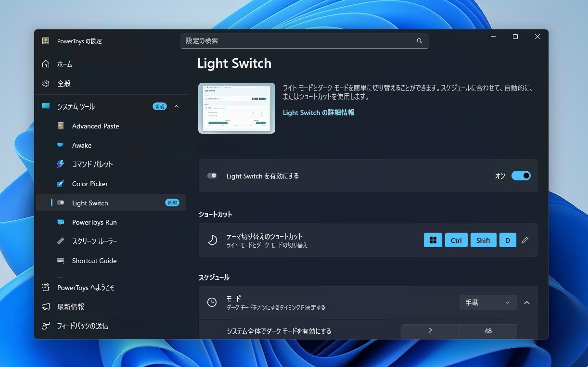Click the Windows key shortcut button
Image resolution: width=588 pixels, height=367 pixels.
433,240
